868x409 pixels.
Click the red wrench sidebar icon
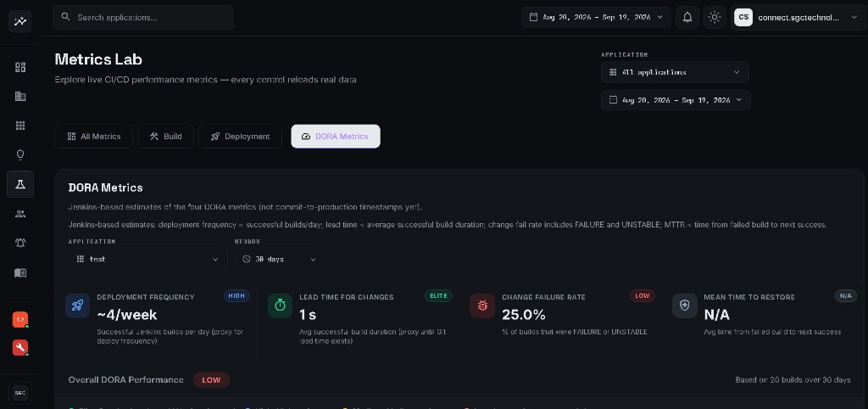20,348
